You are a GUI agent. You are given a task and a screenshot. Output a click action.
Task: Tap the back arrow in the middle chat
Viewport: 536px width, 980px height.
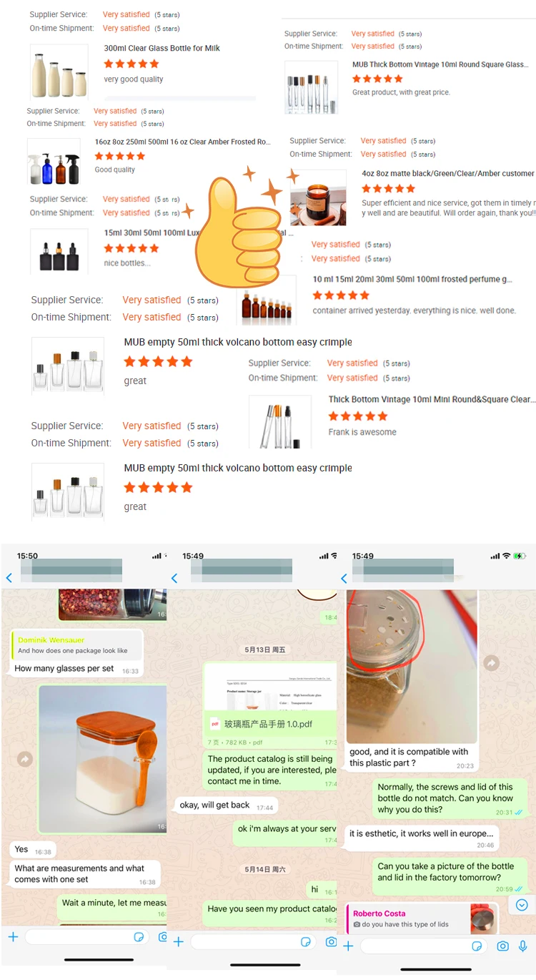(174, 578)
